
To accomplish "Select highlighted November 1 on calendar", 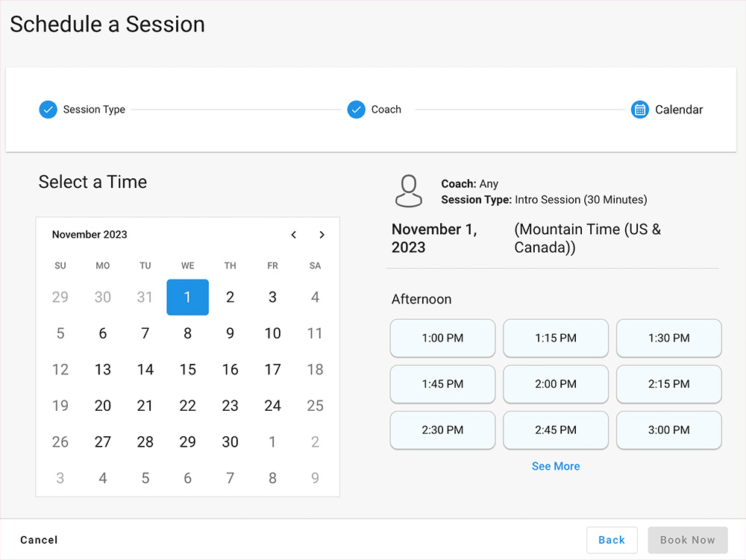I will click(187, 297).
